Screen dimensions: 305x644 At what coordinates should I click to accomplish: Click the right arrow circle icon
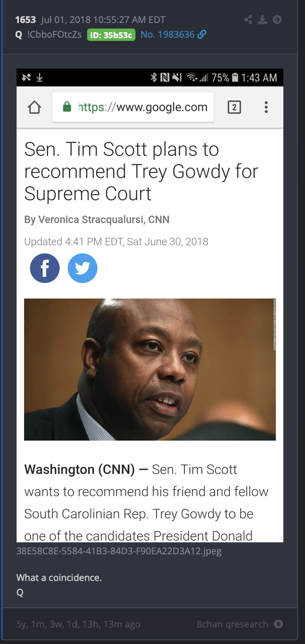tap(277, 20)
